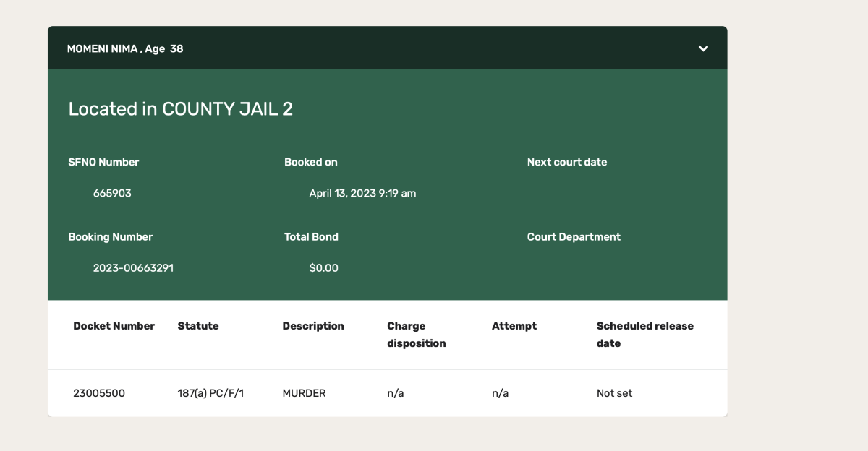Screen dimensions: 868x451
Task: Click the Total Bond amount $0.00
Action: coord(323,267)
